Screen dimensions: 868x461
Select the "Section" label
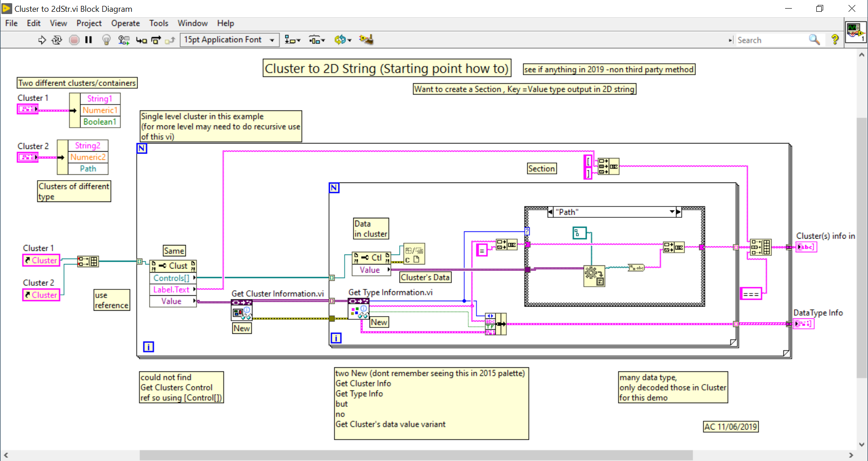[541, 169]
